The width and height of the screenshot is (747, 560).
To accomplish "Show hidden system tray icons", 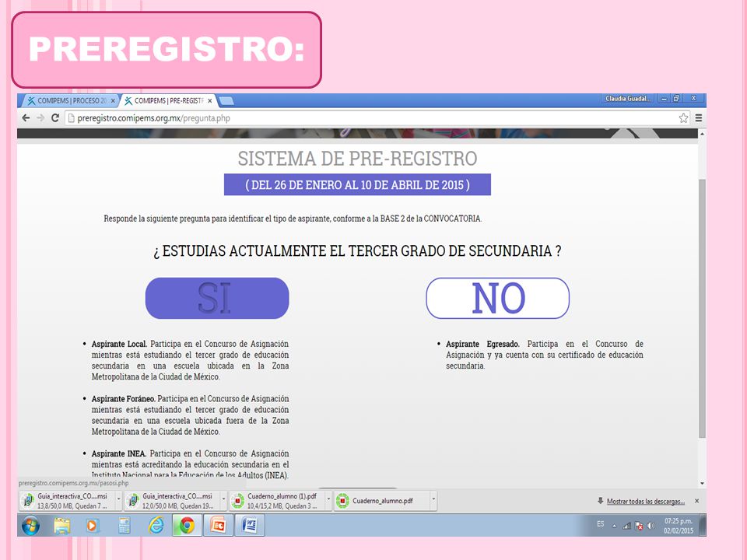I will tap(614, 527).
